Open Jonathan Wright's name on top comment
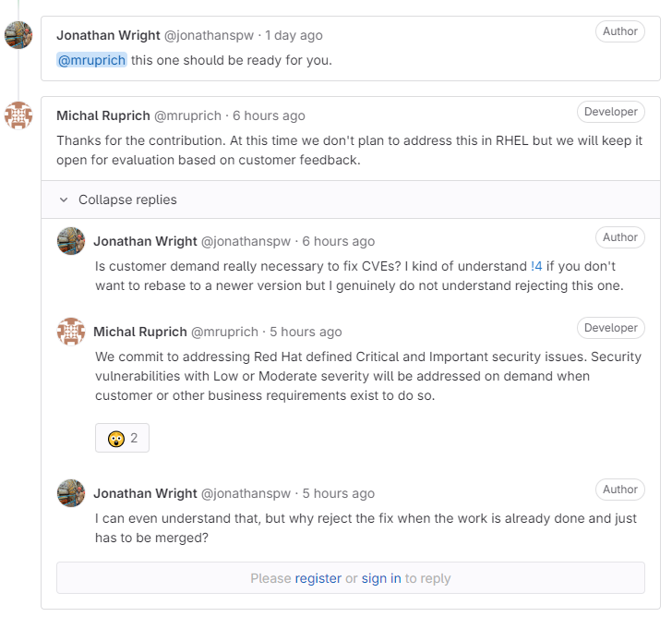The width and height of the screenshot is (672, 617). (x=108, y=35)
